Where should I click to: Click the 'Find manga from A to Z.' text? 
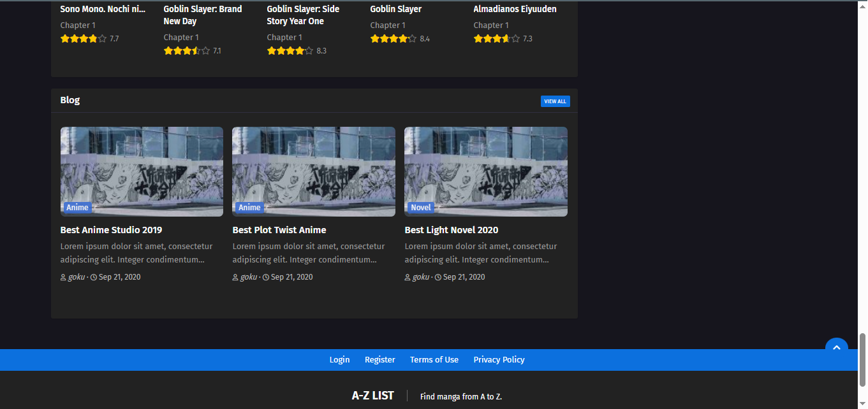tap(461, 397)
